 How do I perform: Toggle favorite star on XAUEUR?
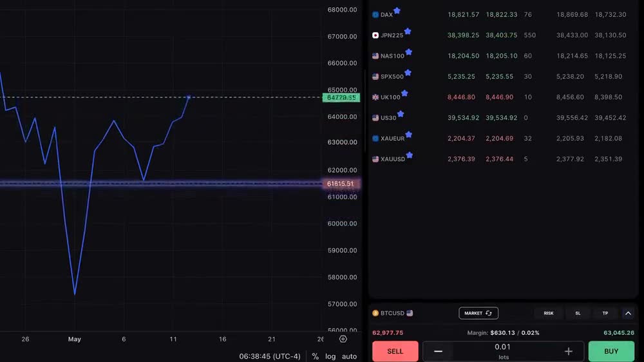point(409,135)
